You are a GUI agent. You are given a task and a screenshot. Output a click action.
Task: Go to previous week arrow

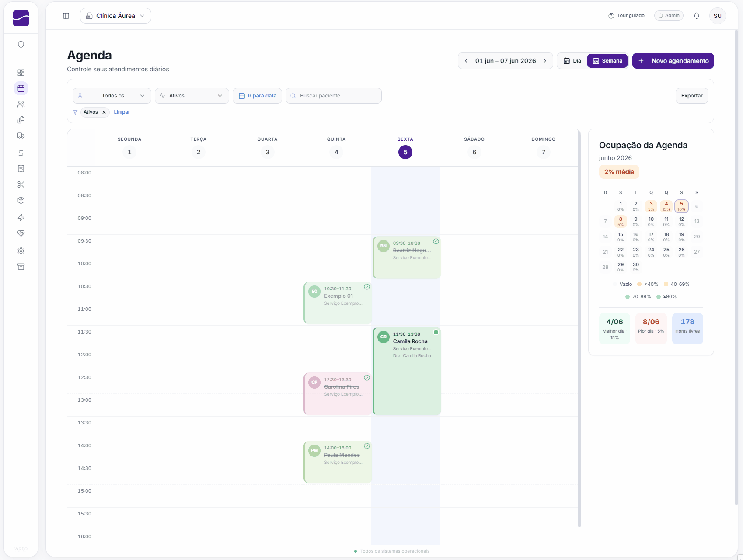(466, 61)
